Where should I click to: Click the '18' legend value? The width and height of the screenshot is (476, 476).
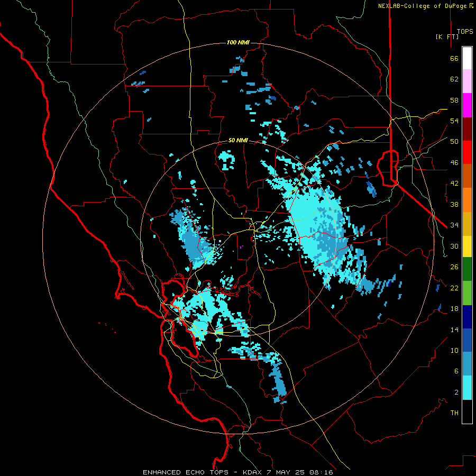454,309
